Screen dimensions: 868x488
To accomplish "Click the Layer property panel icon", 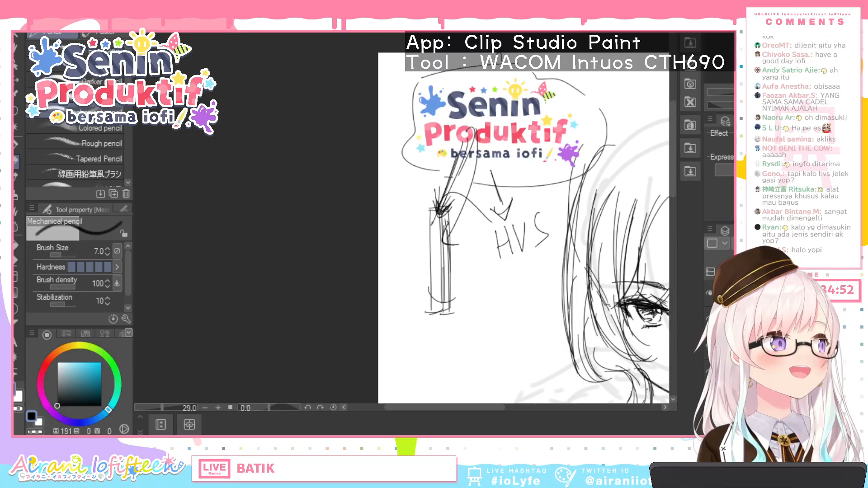I will pos(725,122).
